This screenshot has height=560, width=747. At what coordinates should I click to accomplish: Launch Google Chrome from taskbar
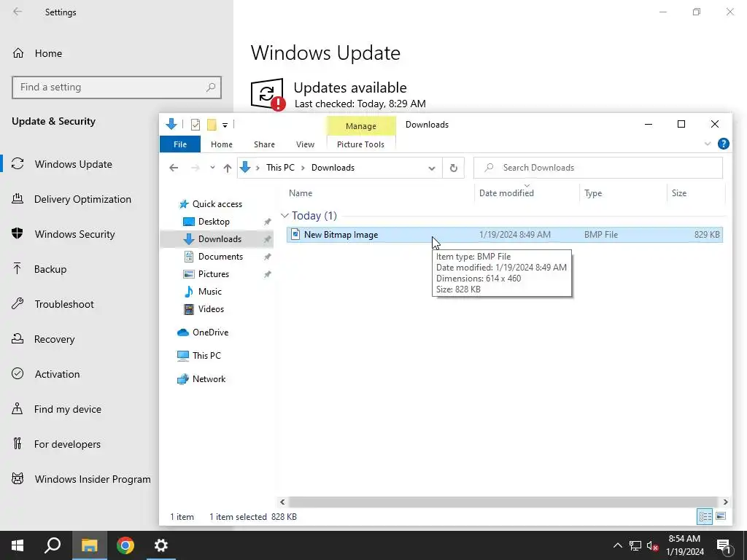[125, 545]
